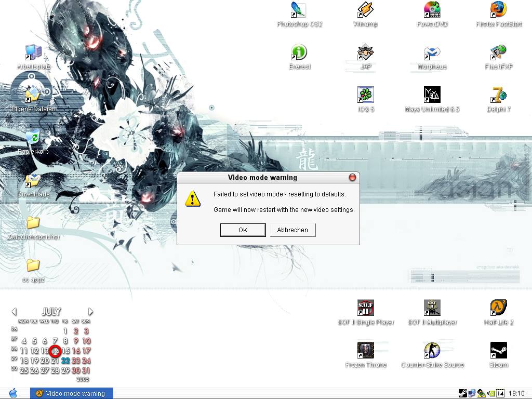Viewport: 532px width, 399px height.
Task: Click the 2005 year label in calendar
Action: 83,379
